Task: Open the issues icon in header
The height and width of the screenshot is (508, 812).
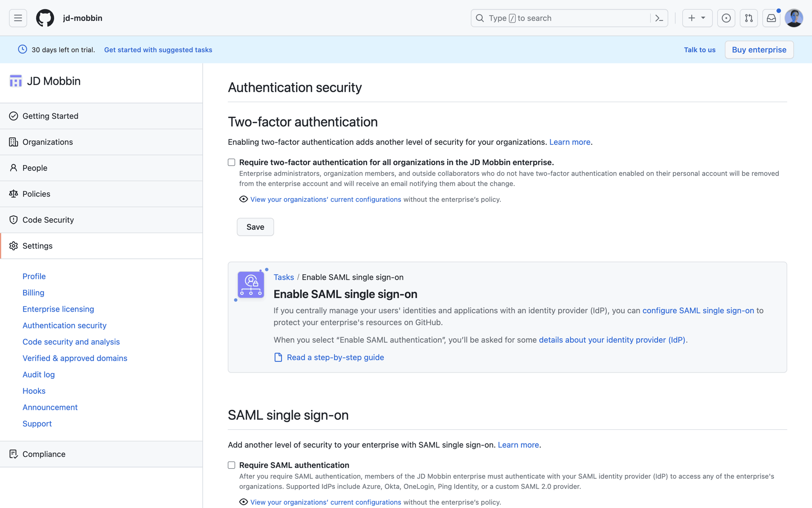Action: (726, 18)
